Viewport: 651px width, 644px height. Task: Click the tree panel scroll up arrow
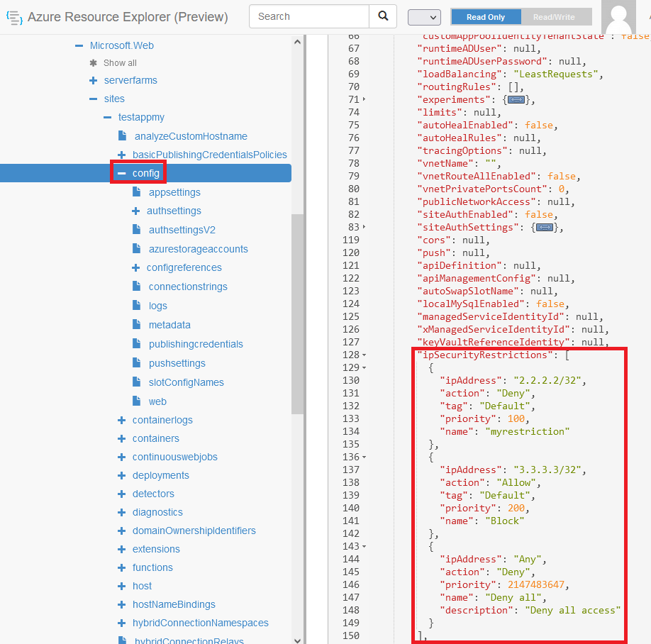(297, 42)
